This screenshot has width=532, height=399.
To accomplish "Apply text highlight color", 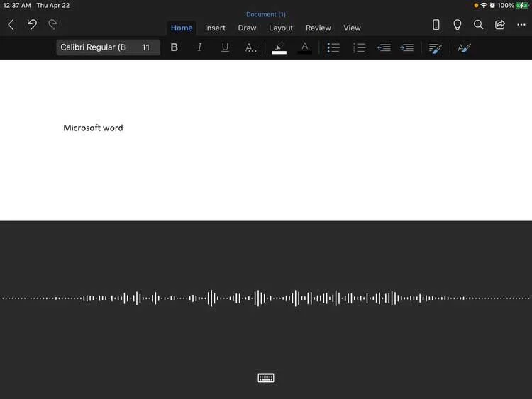I will 279,47.
